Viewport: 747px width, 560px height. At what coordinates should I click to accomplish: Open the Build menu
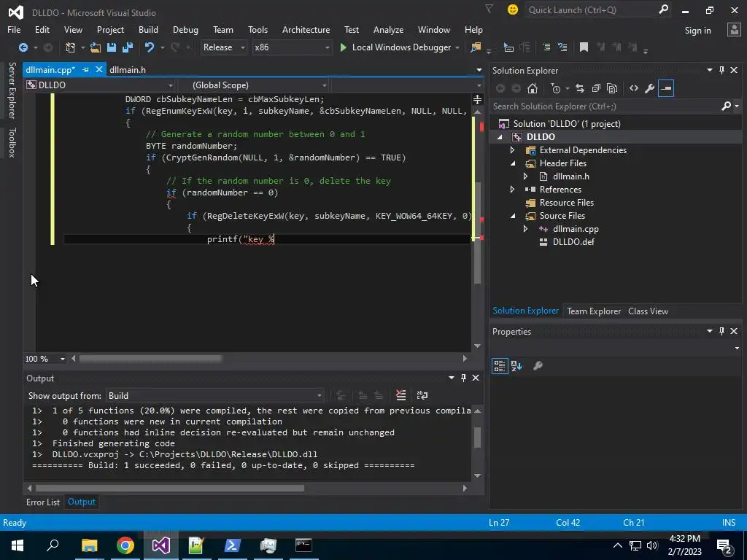[x=148, y=29]
